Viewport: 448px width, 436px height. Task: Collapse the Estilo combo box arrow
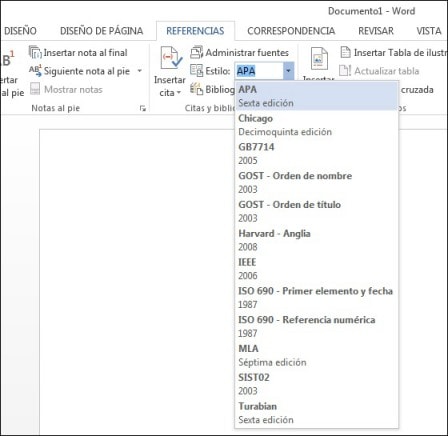tap(288, 71)
